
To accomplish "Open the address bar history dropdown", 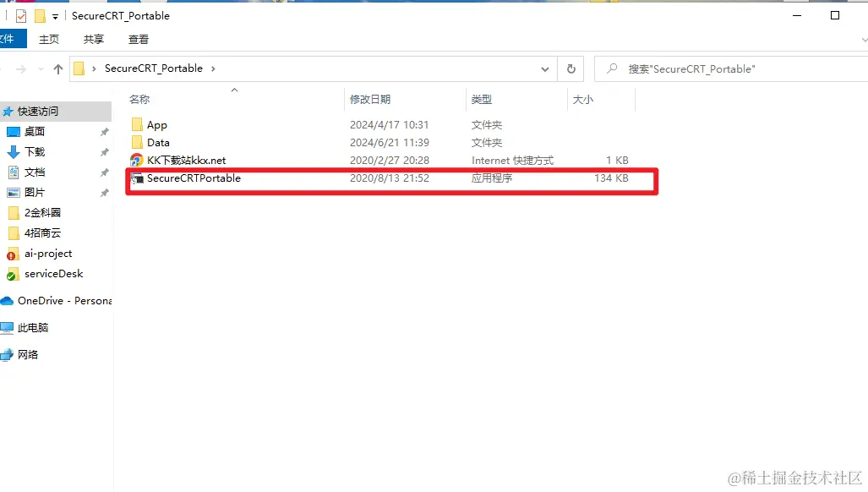I will (x=544, y=69).
